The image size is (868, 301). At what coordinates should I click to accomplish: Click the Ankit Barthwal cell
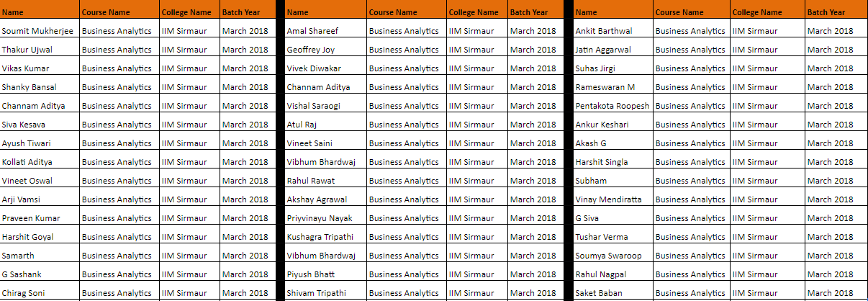(x=613, y=31)
